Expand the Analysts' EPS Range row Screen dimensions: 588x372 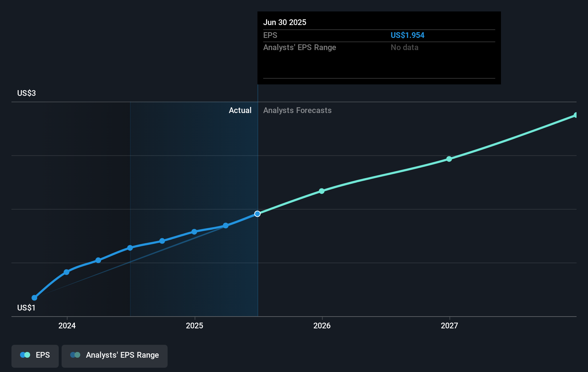(299, 47)
